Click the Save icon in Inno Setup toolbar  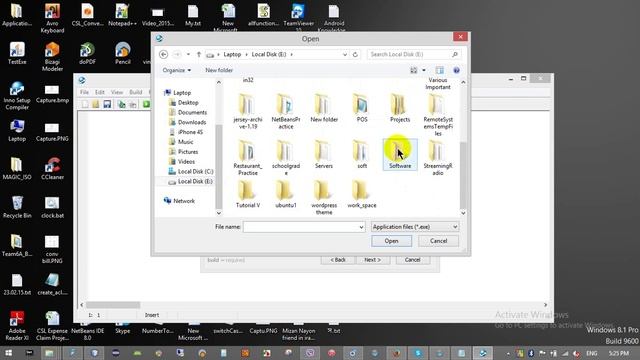click(107, 104)
